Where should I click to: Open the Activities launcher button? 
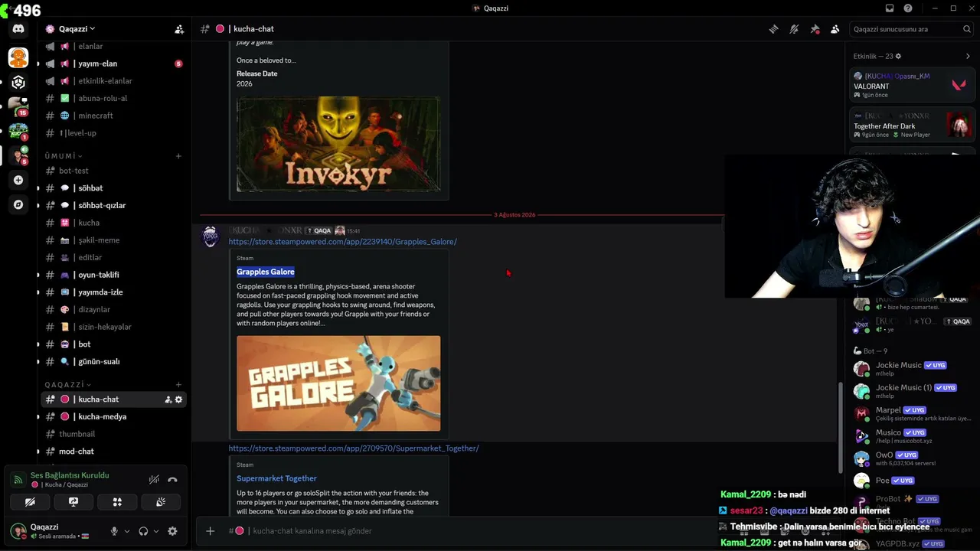pyautogui.click(x=117, y=502)
